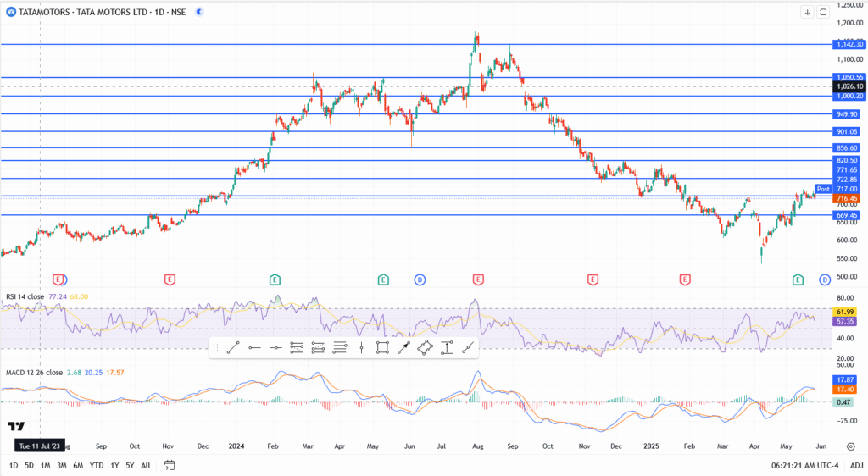Click the green earnings marker near May 2025
Viewport: 868px width, 476px height.
tap(798, 280)
